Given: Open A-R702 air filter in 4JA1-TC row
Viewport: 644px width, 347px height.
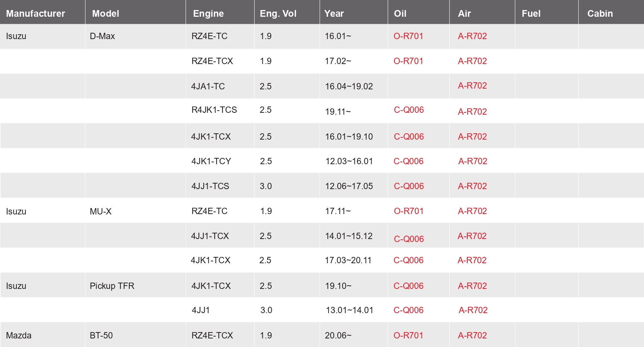Looking at the screenshot, I should click(472, 86).
